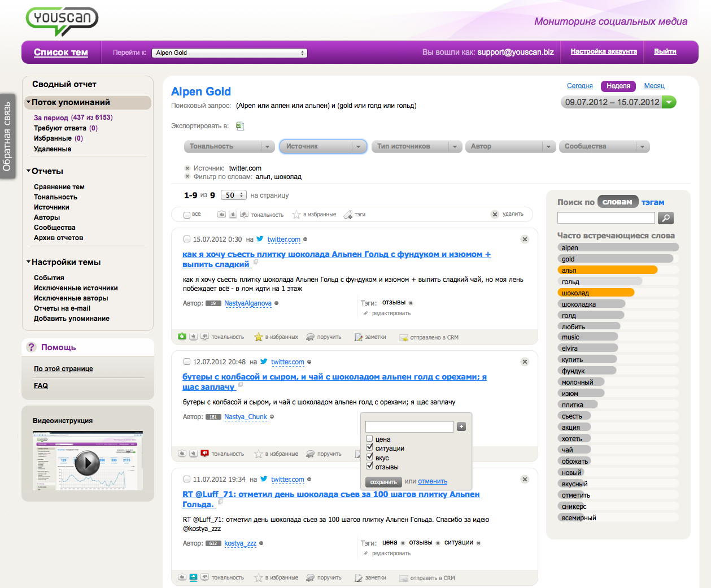The height and width of the screenshot is (588, 711).
Task: Open the 'Alpen Gold' topic selector
Action: click(230, 53)
